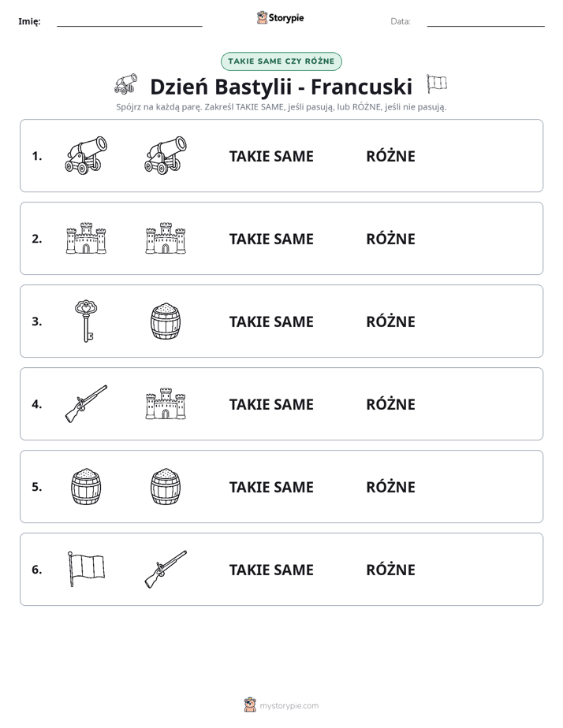Click the Data date input line
The image size is (563, 728).
click(486, 22)
